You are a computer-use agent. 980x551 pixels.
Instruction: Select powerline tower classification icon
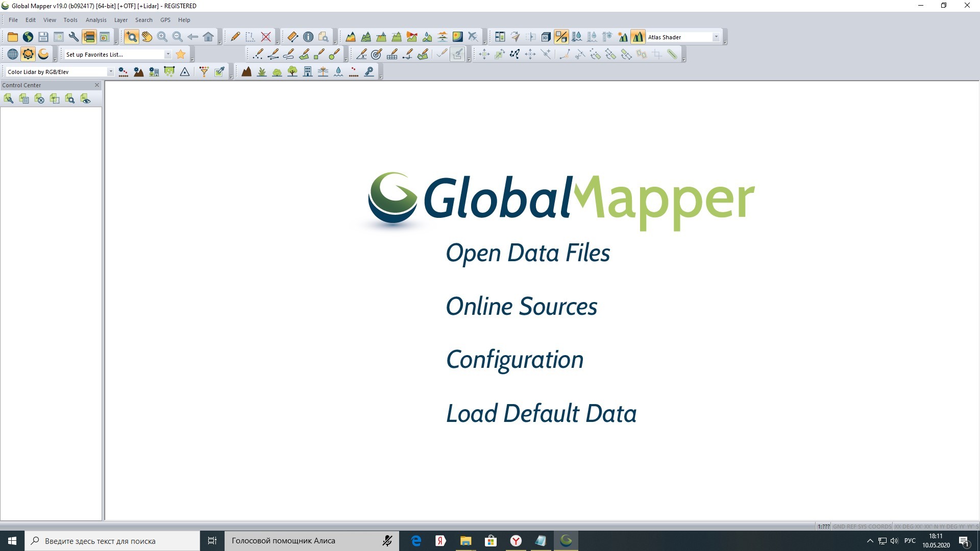click(323, 71)
